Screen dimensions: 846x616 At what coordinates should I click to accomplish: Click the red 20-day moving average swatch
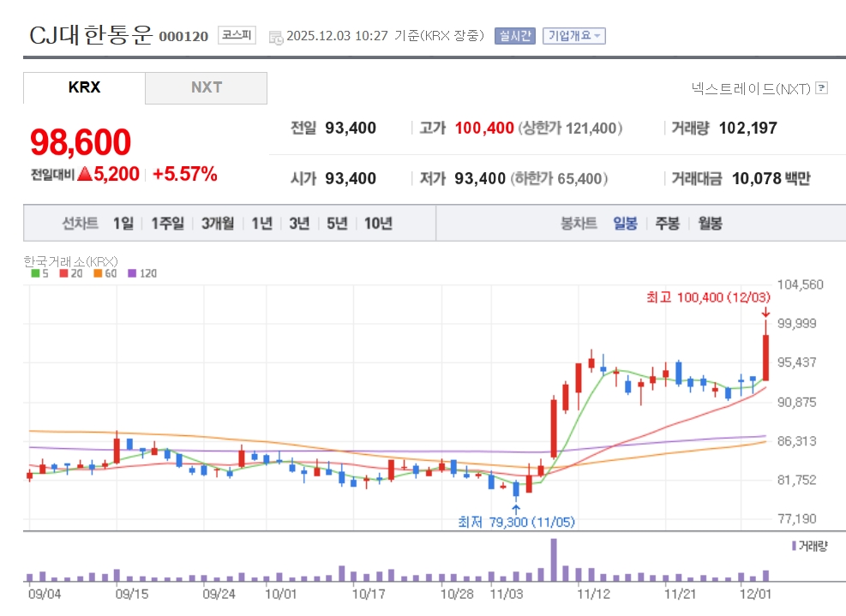63,273
